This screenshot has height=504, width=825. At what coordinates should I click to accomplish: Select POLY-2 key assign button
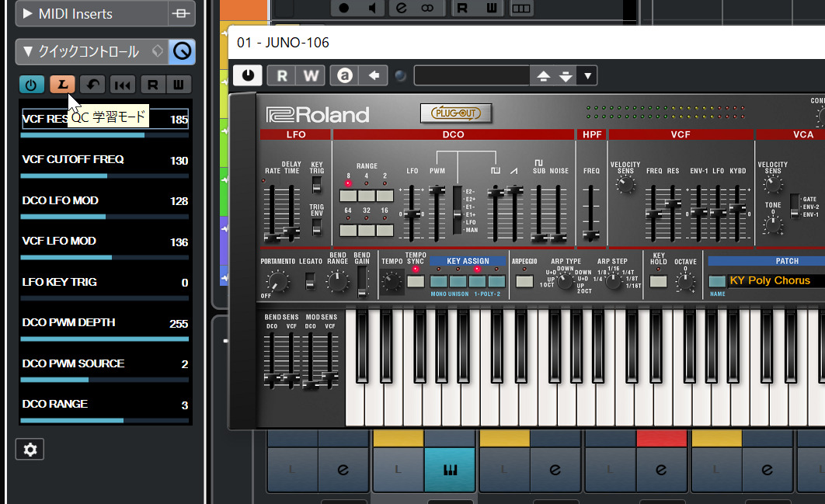tap(496, 281)
